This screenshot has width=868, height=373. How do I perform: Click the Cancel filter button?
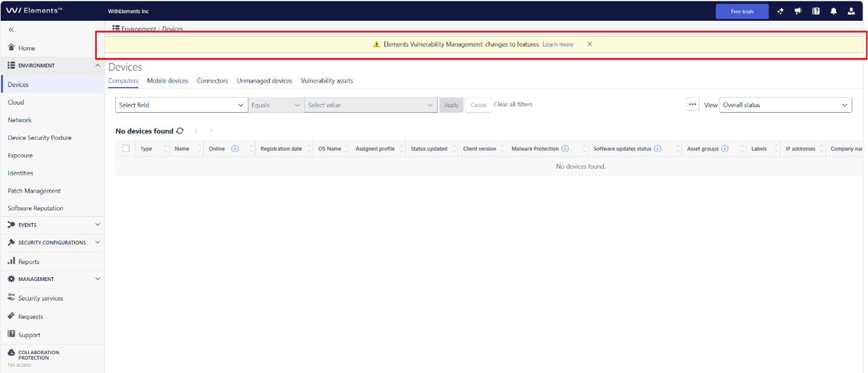tap(478, 105)
